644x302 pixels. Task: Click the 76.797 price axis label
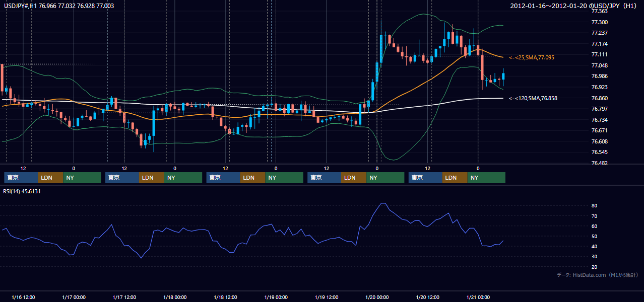point(599,109)
